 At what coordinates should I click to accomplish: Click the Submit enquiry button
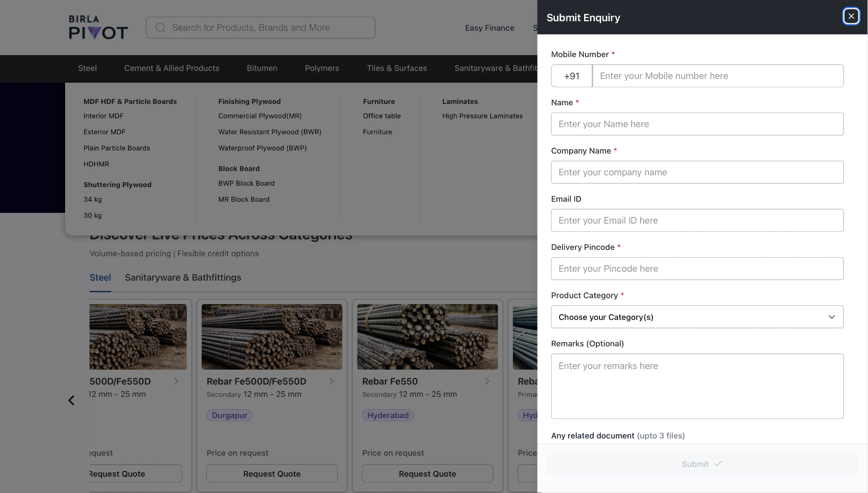pyautogui.click(x=702, y=464)
